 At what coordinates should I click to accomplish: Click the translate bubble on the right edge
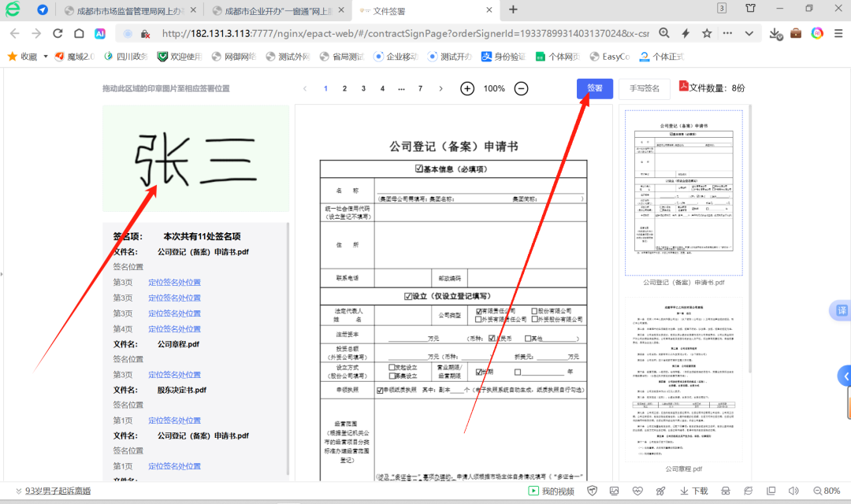point(841,310)
